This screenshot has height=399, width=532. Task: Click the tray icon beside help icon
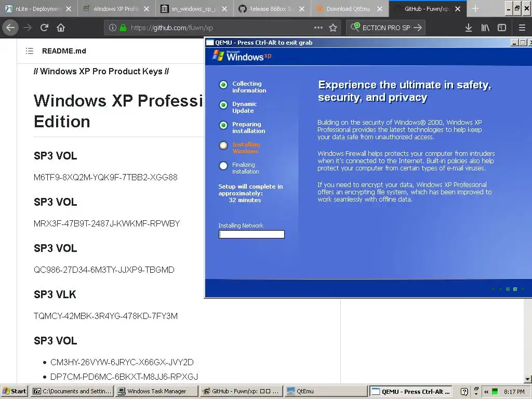pos(476,391)
